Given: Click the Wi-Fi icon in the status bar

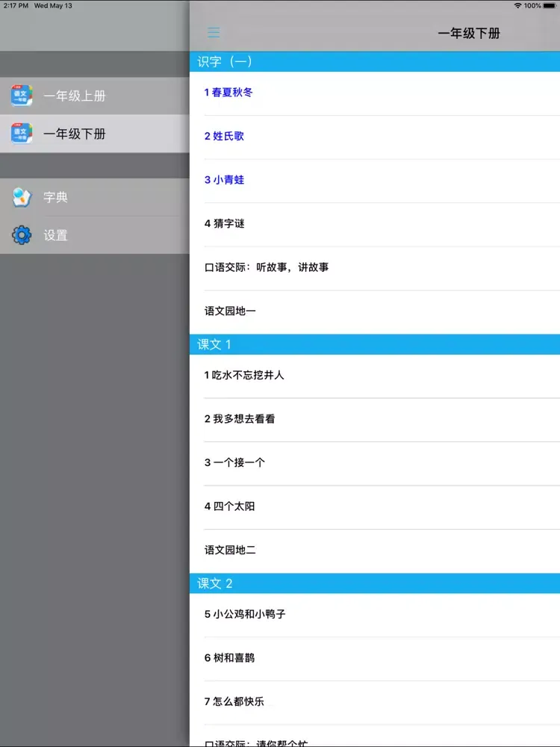Looking at the screenshot, I should (517, 6).
